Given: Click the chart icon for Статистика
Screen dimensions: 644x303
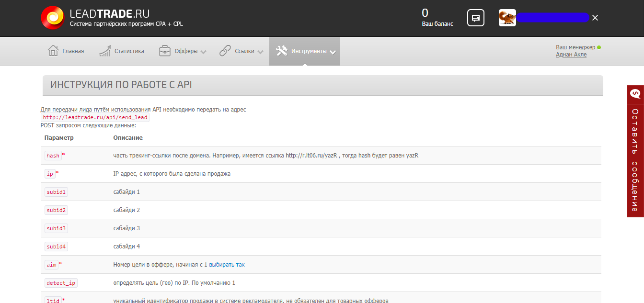Looking at the screenshot, I should pyautogui.click(x=105, y=51).
